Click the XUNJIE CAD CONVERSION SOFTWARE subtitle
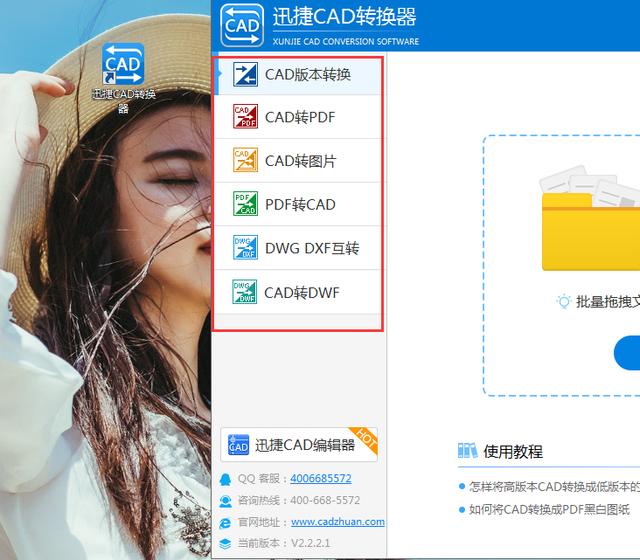This screenshot has width=640, height=560. pyautogui.click(x=346, y=41)
